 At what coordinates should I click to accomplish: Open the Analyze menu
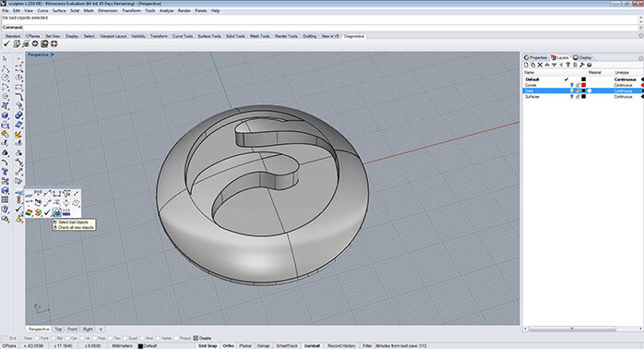coord(166,11)
